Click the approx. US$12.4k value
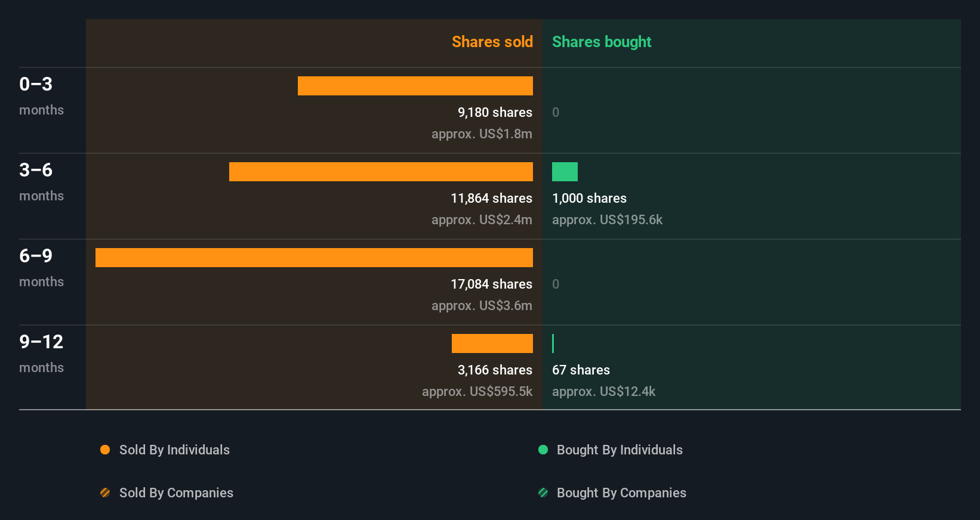The image size is (980, 520). pos(603,391)
